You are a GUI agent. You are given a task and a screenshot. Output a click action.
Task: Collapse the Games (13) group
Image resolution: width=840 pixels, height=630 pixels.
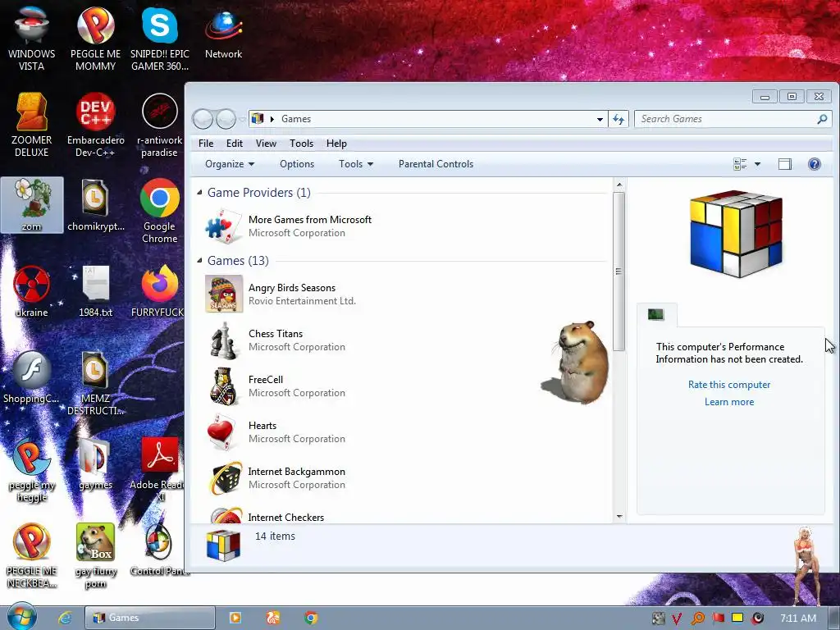coord(200,260)
